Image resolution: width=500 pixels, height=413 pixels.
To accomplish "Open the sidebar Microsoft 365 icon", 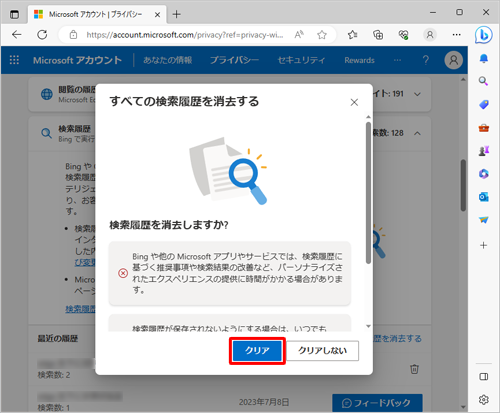I will [484, 174].
